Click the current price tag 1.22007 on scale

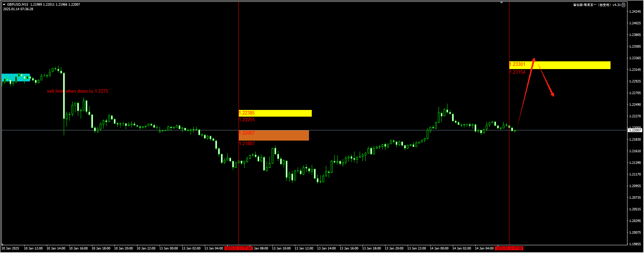point(635,130)
